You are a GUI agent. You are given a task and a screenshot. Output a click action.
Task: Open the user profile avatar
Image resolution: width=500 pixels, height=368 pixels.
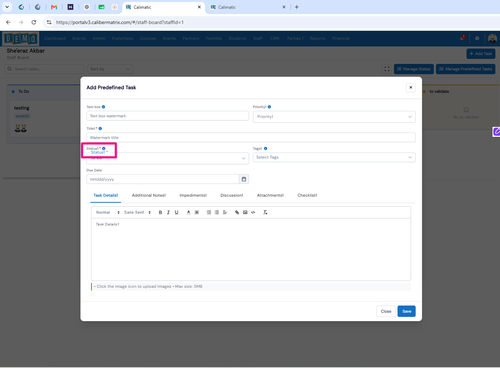(x=492, y=38)
